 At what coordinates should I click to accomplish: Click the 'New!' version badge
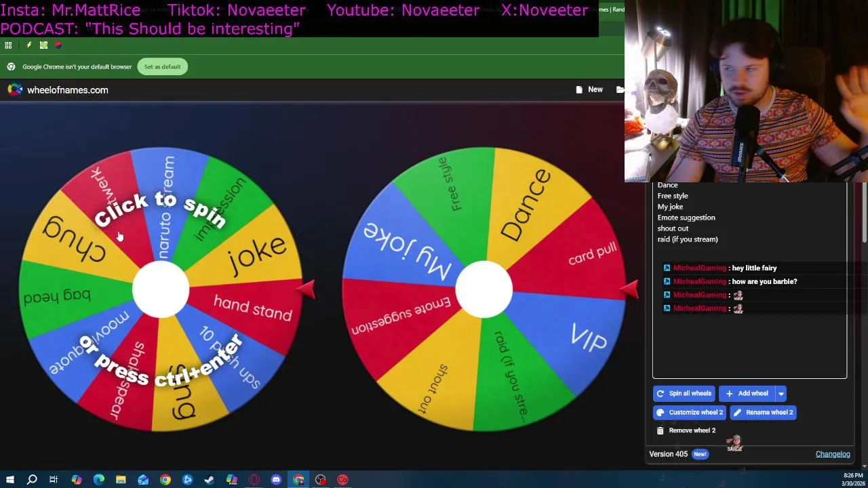(x=700, y=454)
